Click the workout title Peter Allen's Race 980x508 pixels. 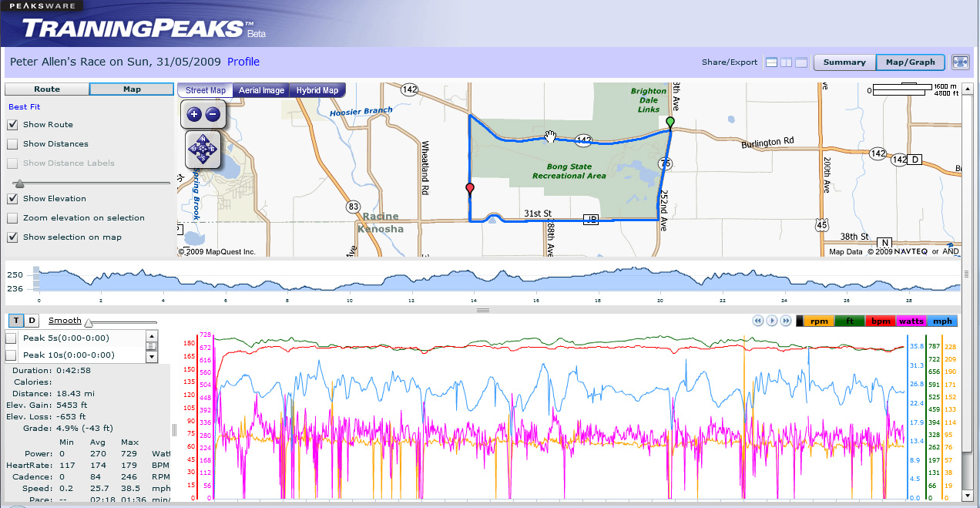tap(115, 62)
